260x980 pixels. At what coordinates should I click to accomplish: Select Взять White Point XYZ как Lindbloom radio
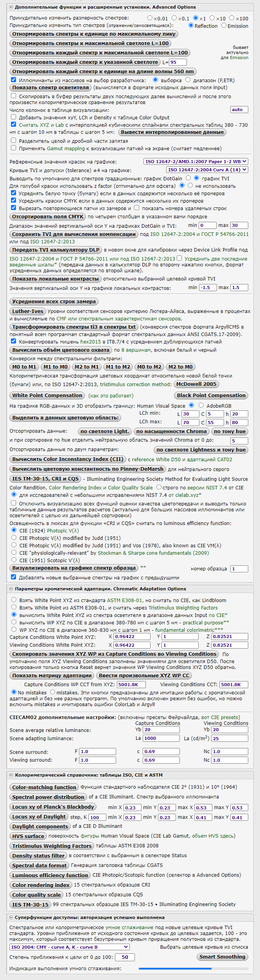tap(14, 600)
